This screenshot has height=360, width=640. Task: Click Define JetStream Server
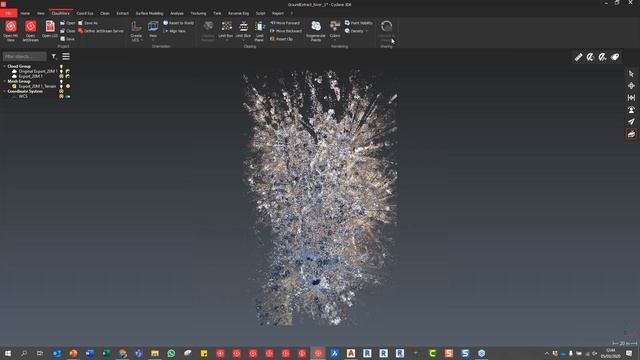(101, 31)
